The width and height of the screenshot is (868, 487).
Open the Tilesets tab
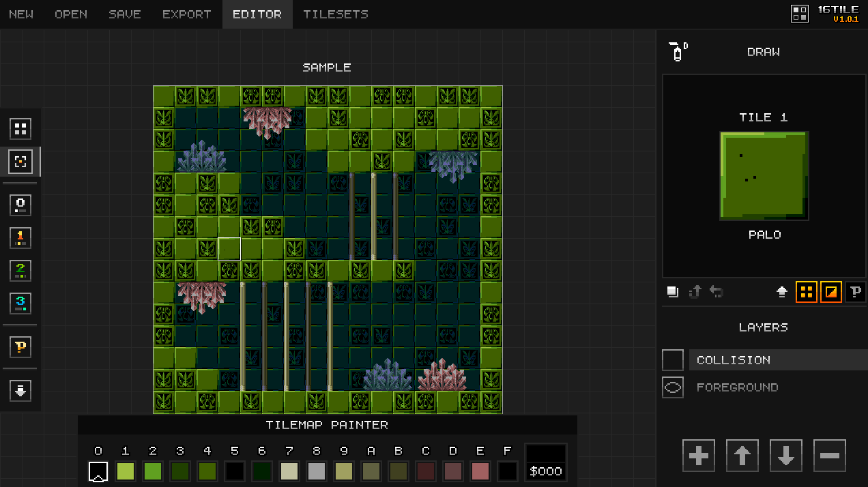coord(336,14)
